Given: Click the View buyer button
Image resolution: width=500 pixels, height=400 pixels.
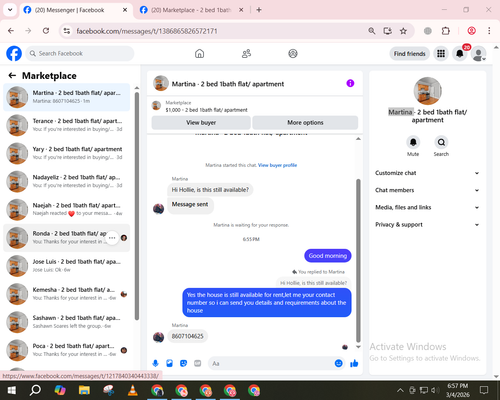Looking at the screenshot, I should 201,123.
